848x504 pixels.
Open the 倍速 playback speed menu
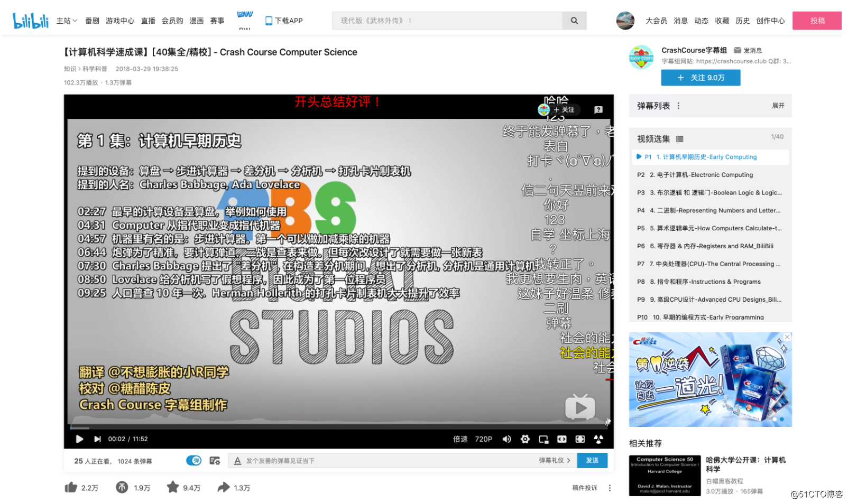460,439
